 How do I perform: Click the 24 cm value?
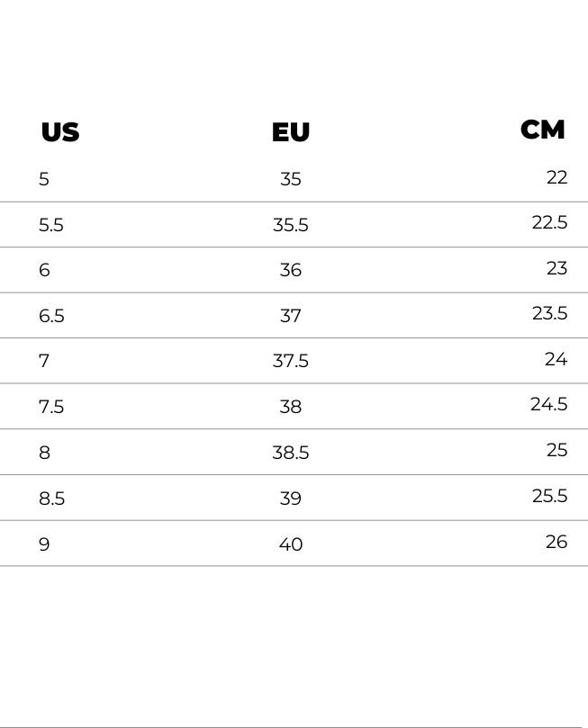(x=556, y=359)
